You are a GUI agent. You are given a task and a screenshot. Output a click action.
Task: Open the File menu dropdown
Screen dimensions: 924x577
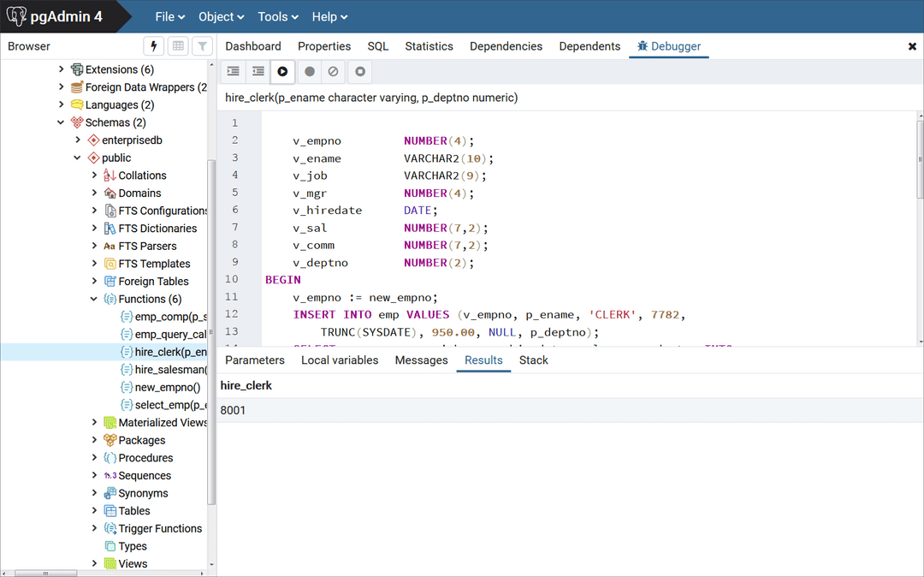click(170, 17)
